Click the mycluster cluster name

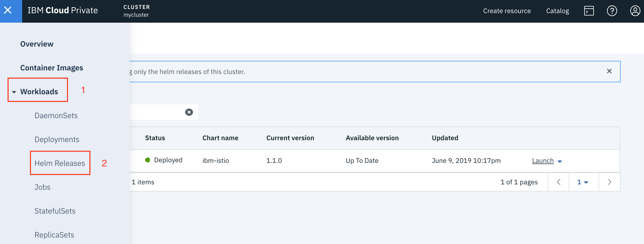pyautogui.click(x=136, y=15)
